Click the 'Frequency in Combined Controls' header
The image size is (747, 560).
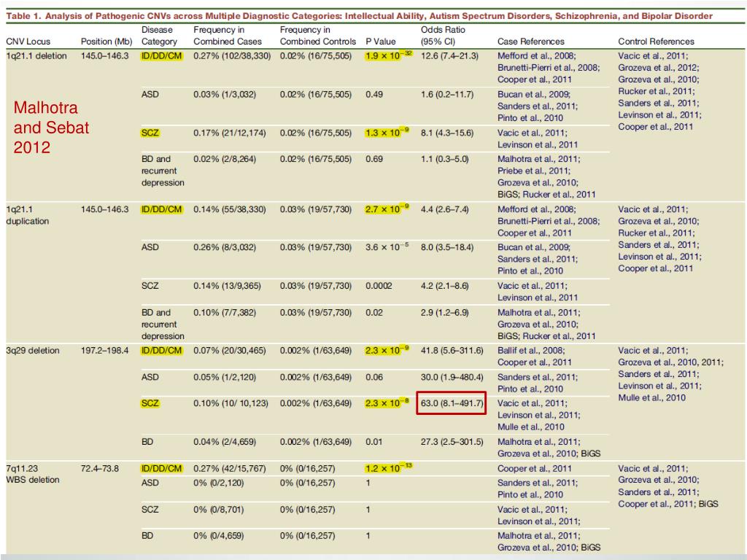pos(318,36)
